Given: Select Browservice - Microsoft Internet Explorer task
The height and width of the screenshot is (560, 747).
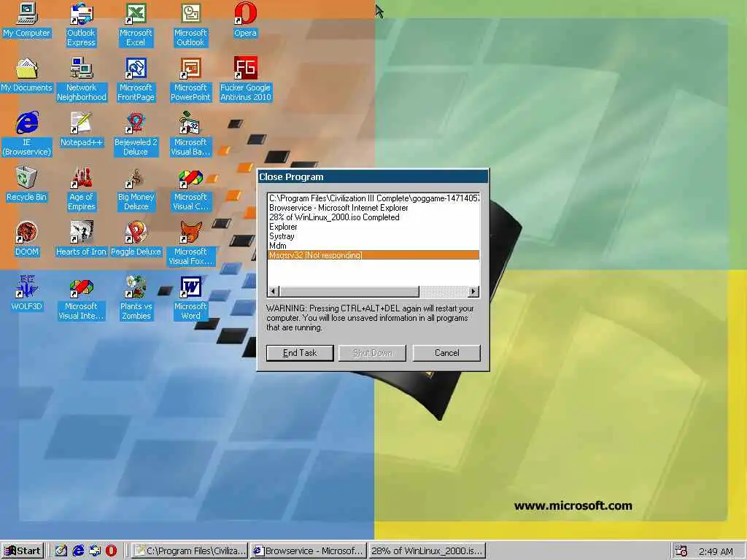Looking at the screenshot, I should (x=373, y=208).
